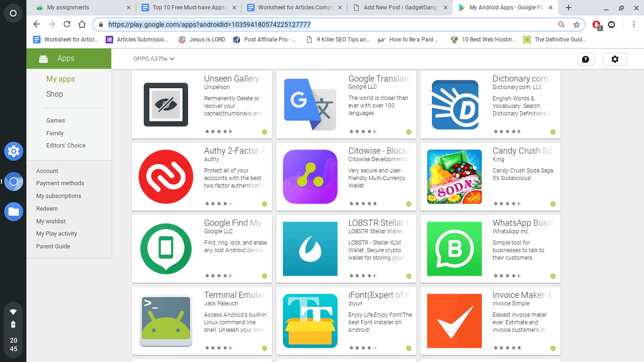Open the Chrome three-dot menu

point(635,25)
